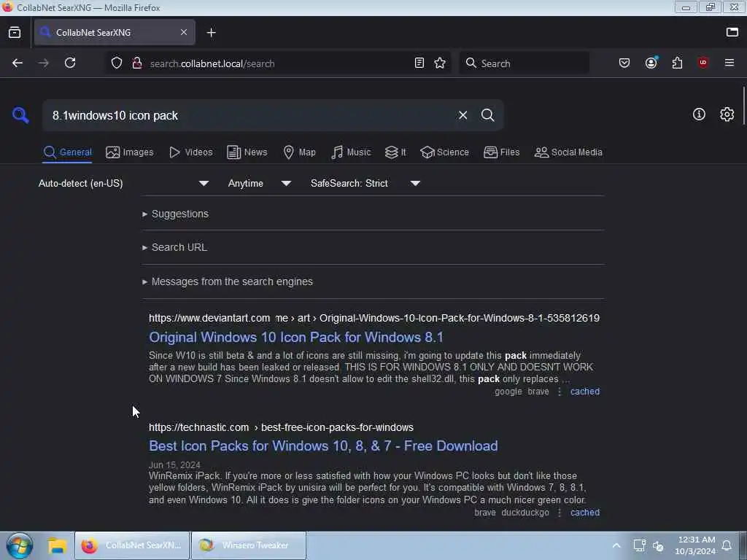Click the deviantart.com result URL
The height and width of the screenshot is (560, 747).
click(x=374, y=318)
